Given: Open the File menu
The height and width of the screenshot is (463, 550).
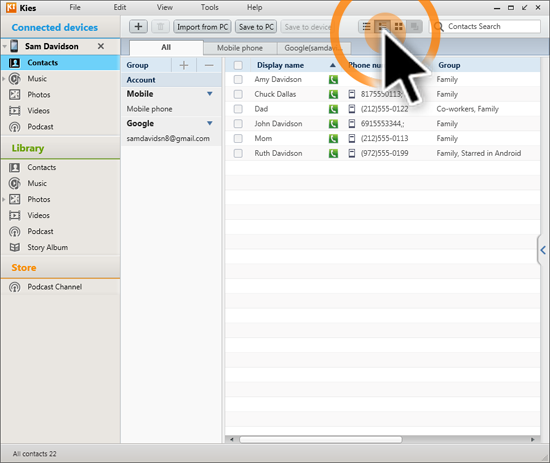Looking at the screenshot, I should pos(75,7).
